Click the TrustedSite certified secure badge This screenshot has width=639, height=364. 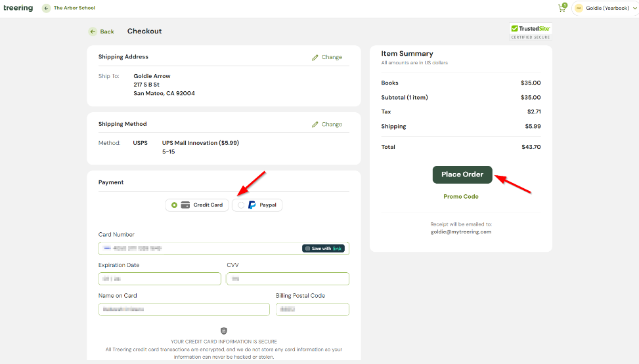531,31
